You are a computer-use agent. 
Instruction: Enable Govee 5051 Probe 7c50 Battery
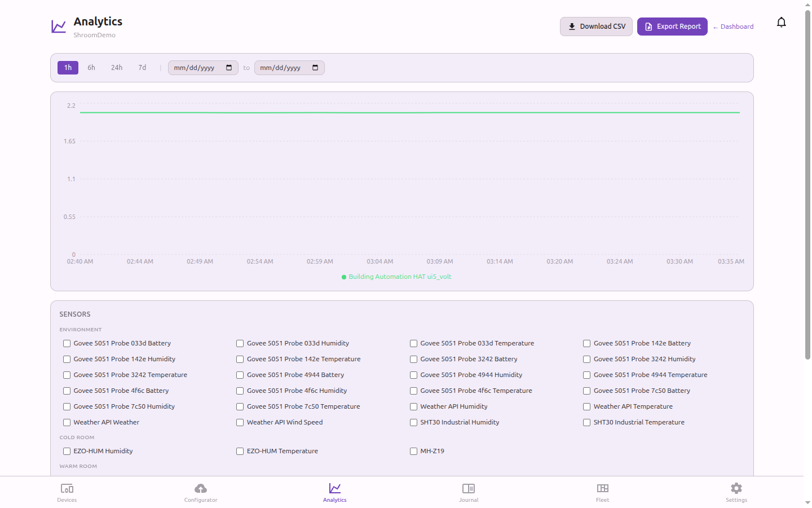(586, 391)
